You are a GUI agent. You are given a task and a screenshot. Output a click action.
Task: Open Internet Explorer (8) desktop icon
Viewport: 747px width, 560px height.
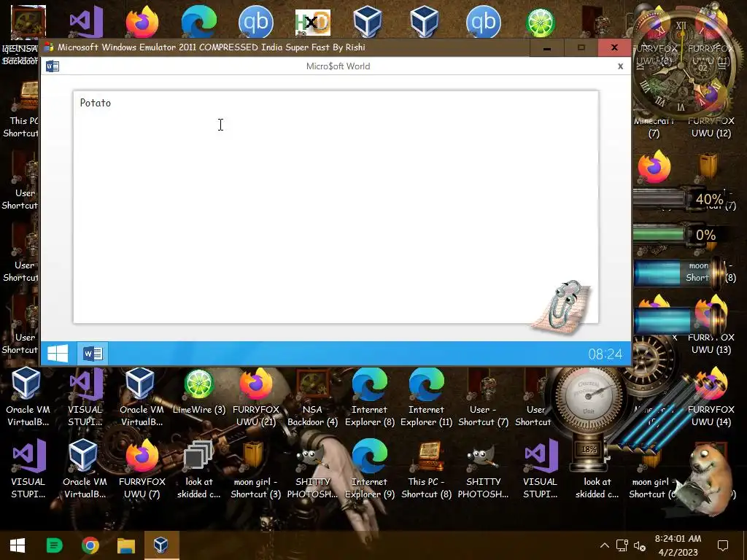(x=369, y=397)
